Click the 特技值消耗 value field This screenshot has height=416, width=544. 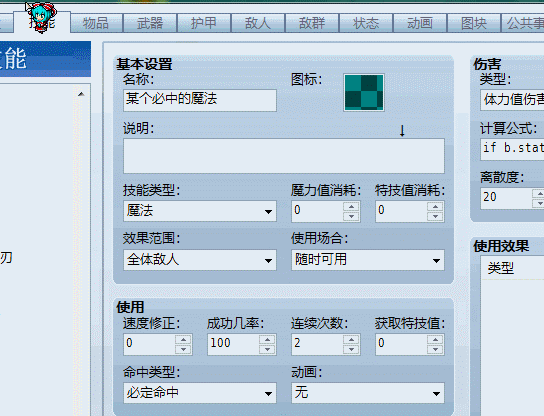(x=401, y=211)
